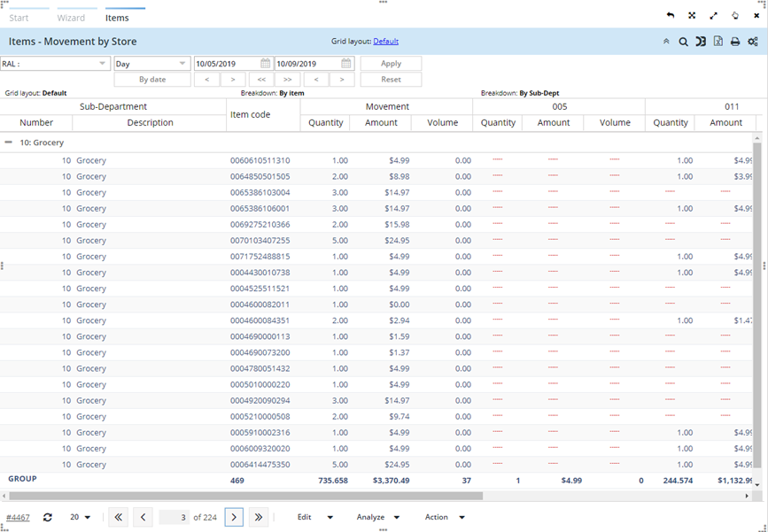Click the search magnifier icon in header
Screen dimensions: 768x532
(x=683, y=42)
